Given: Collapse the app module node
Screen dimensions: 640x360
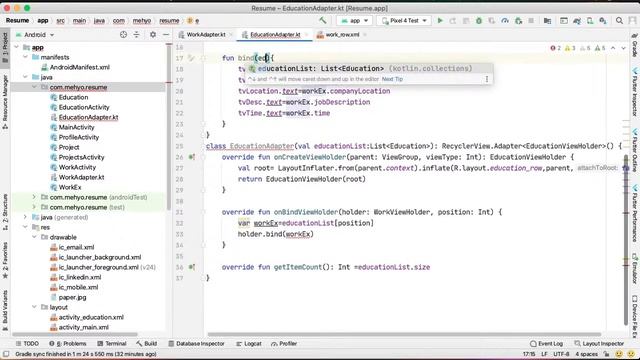Looking at the screenshot, I should pos(17,47).
